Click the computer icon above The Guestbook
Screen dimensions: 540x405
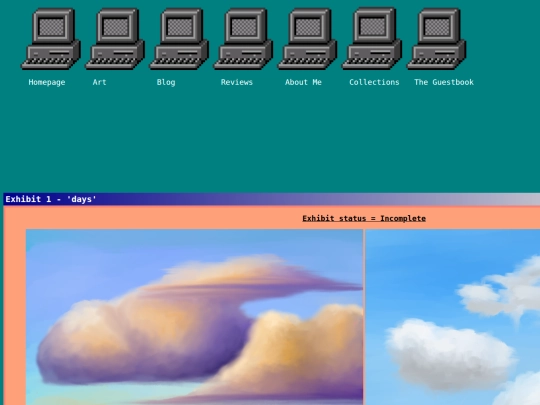[436, 39]
